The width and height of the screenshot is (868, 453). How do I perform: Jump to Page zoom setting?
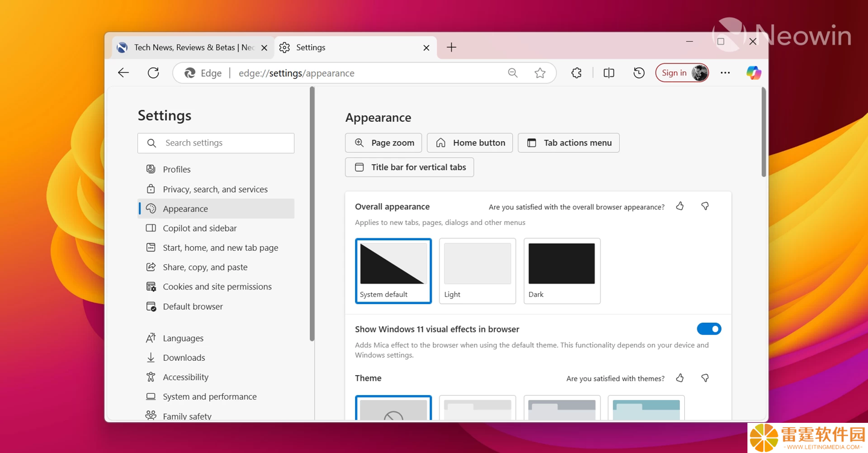383,143
